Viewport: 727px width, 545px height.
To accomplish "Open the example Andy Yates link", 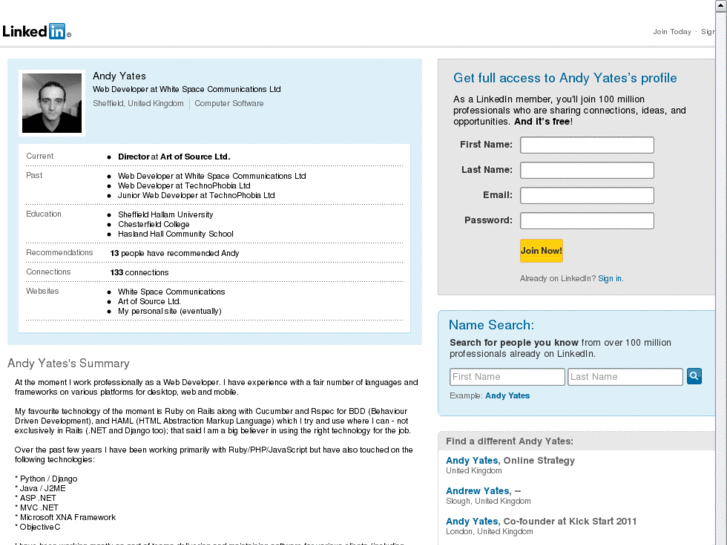I will [x=507, y=396].
